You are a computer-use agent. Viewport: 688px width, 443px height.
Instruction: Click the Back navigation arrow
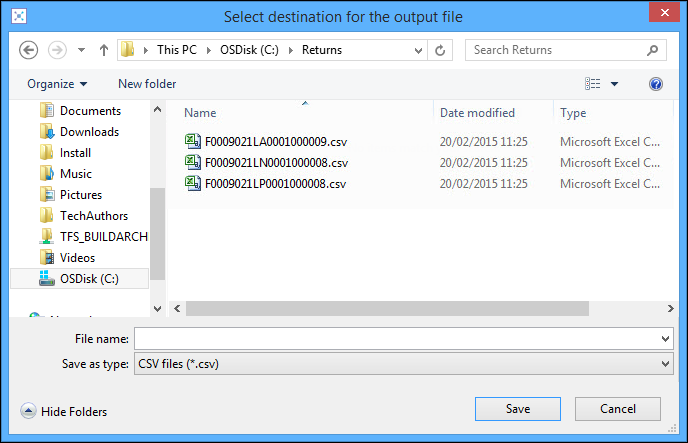(x=29, y=50)
